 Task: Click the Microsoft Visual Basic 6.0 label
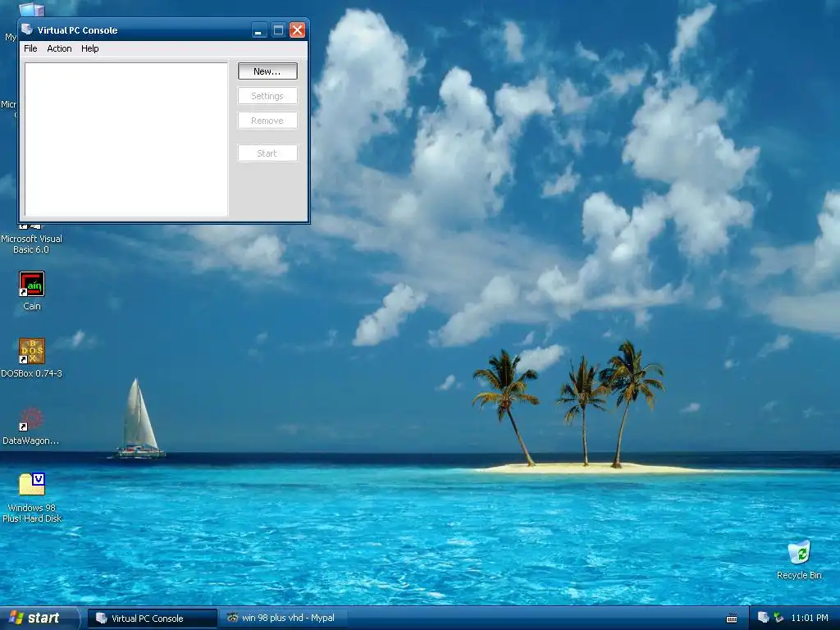click(x=31, y=244)
